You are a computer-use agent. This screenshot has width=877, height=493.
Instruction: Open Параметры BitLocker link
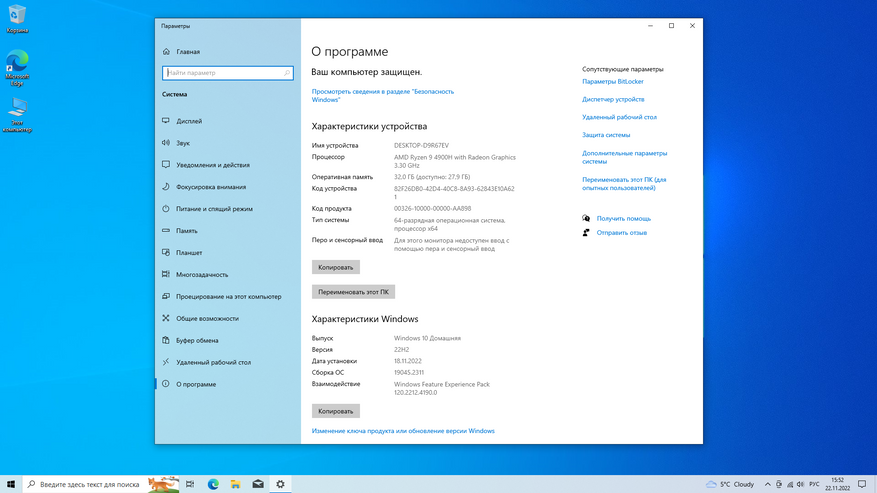click(612, 81)
